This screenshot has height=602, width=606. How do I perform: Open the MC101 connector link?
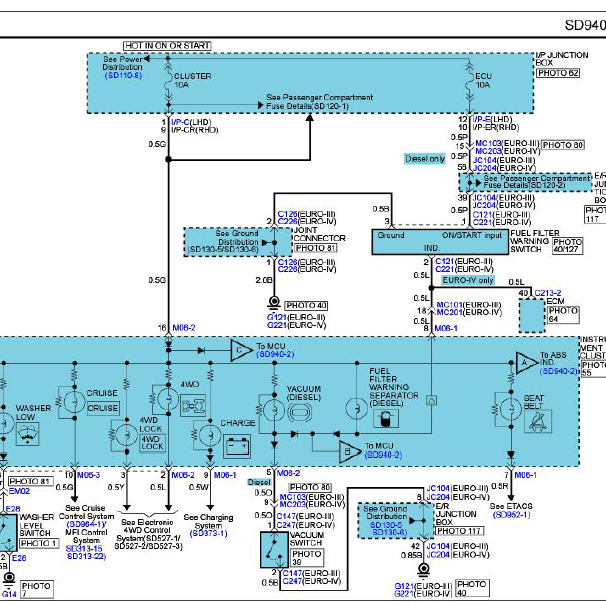click(x=449, y=305)
